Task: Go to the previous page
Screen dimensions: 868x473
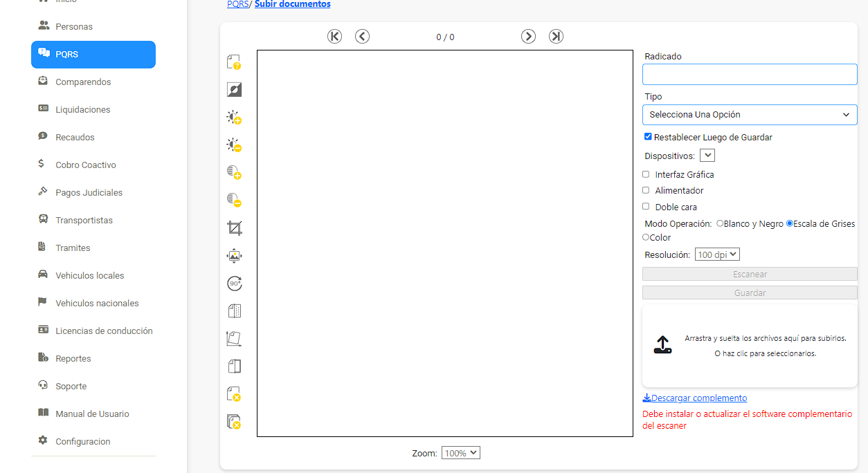Action: [362, 37]
